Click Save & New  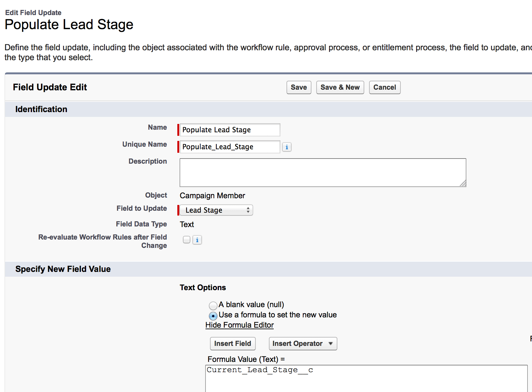[340, 87]
